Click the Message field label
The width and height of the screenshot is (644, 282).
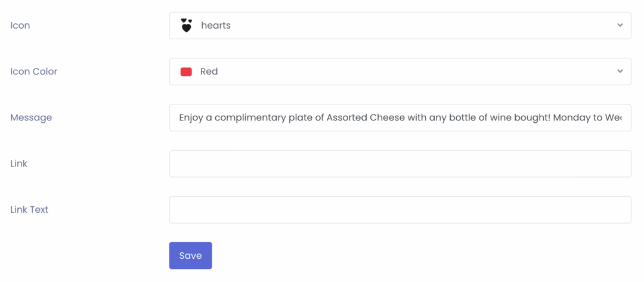(x=31, y=118)
